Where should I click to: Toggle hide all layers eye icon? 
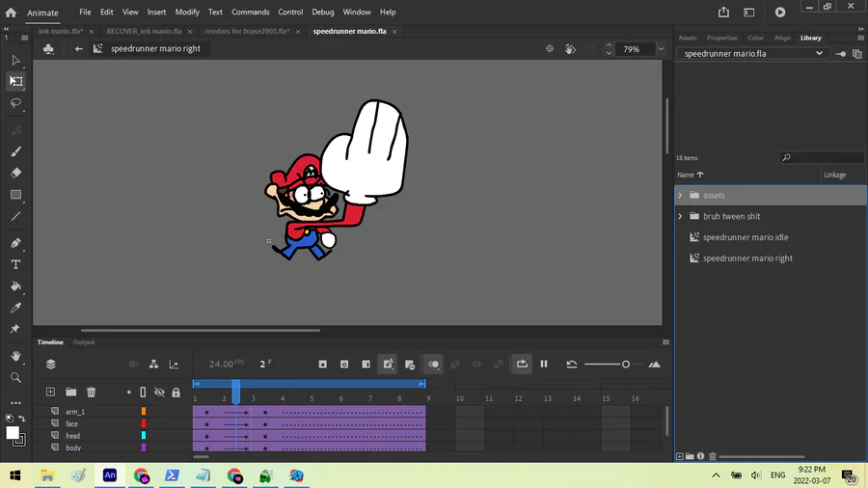[159, 393]
